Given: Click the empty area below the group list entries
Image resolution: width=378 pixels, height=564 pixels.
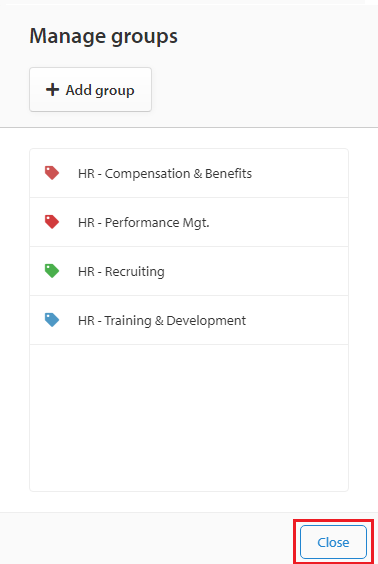Looking at the screenshot, I should point(189,417).
